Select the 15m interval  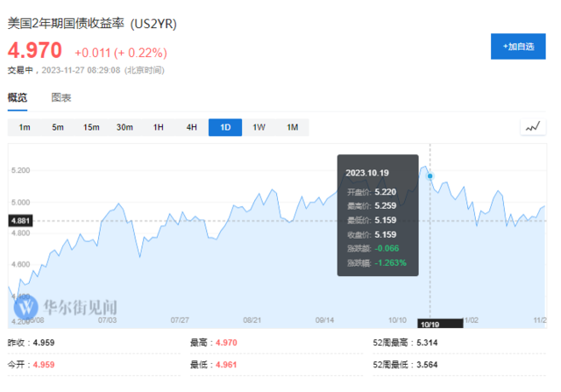pyautogui.click(x=91, y=127)
